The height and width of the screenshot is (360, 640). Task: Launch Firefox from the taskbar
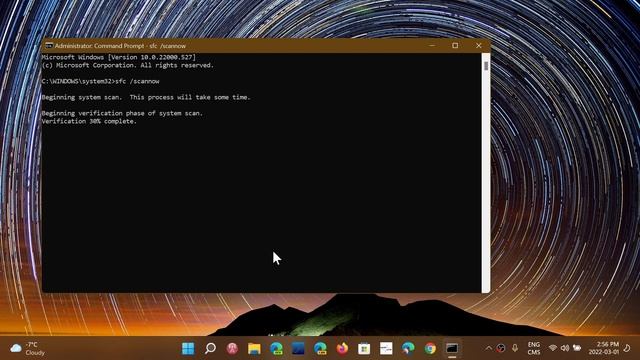click(x=342, y=349)
